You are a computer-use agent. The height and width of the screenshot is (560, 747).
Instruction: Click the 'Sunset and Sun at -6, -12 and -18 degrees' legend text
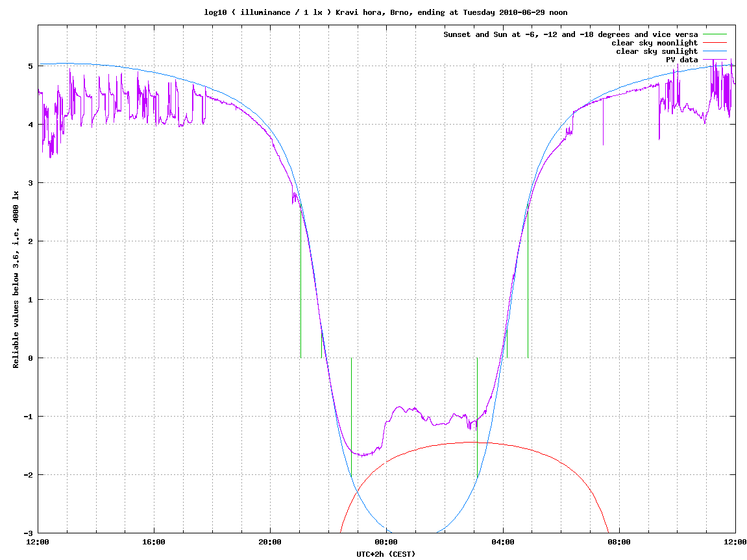570,34
